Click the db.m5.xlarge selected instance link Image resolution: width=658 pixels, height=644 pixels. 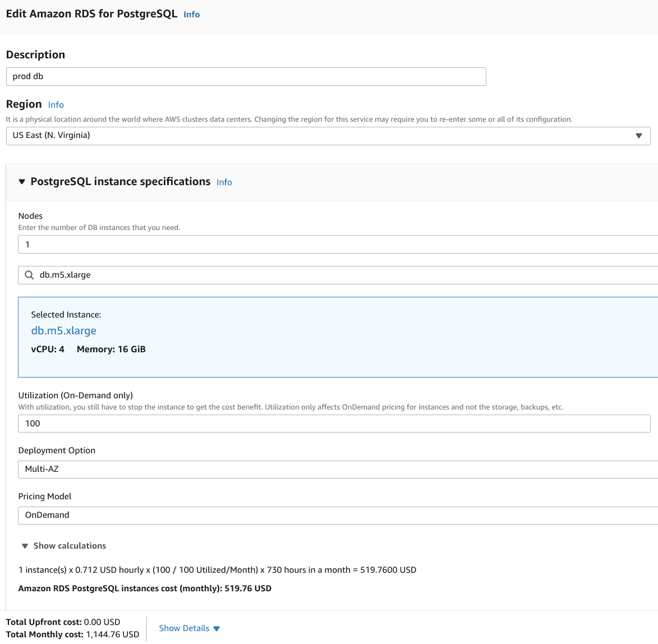(63, 330)
